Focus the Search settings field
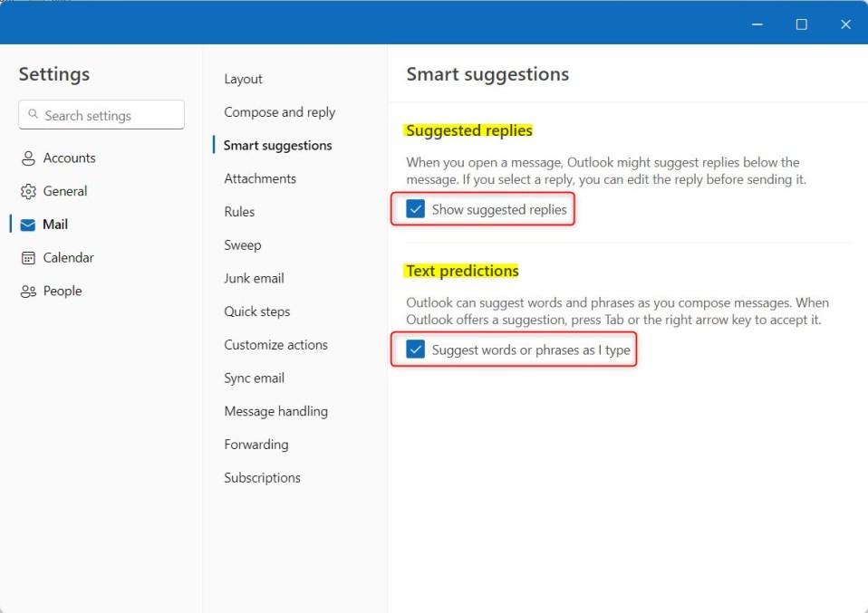The width and height of the screenshot is (868, 613). 101,114
